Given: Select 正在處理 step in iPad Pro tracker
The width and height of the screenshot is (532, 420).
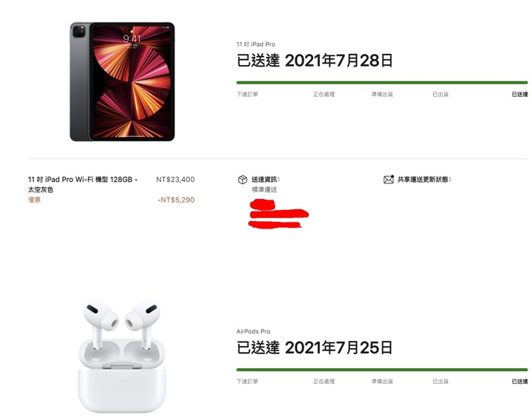Looking at the screenshot, I should click(324, 94).
